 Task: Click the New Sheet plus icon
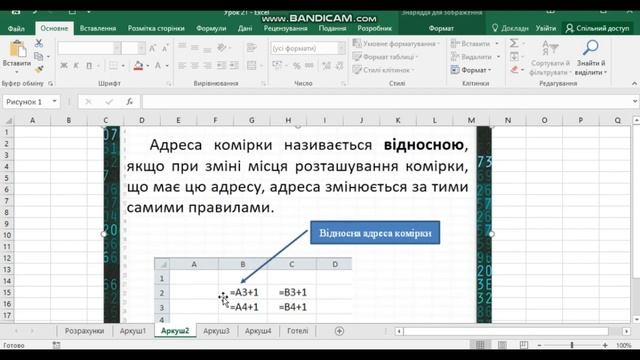click(x=339, y=331)
